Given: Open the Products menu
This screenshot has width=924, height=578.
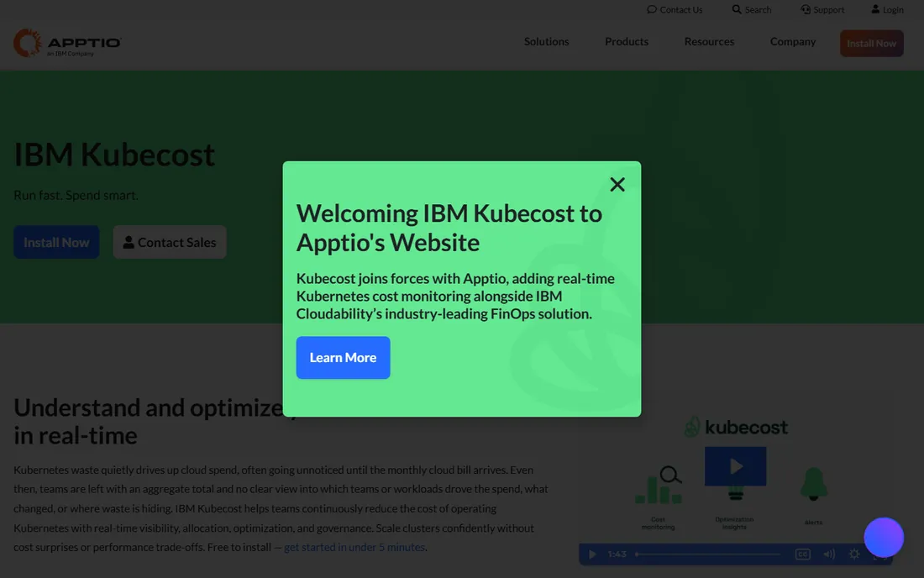Looking at the screenshot, I should 627,42.
